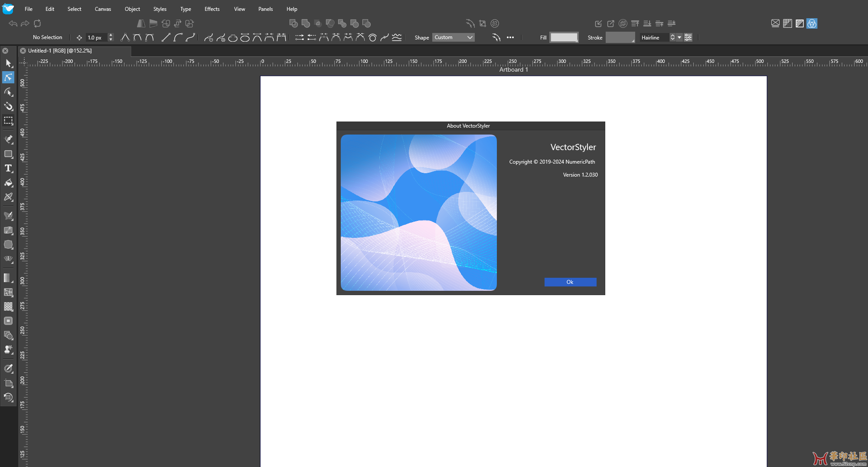Click the Artboard 1 label
The height and width of the screenshot is (467, 868).
pos(513,69)
